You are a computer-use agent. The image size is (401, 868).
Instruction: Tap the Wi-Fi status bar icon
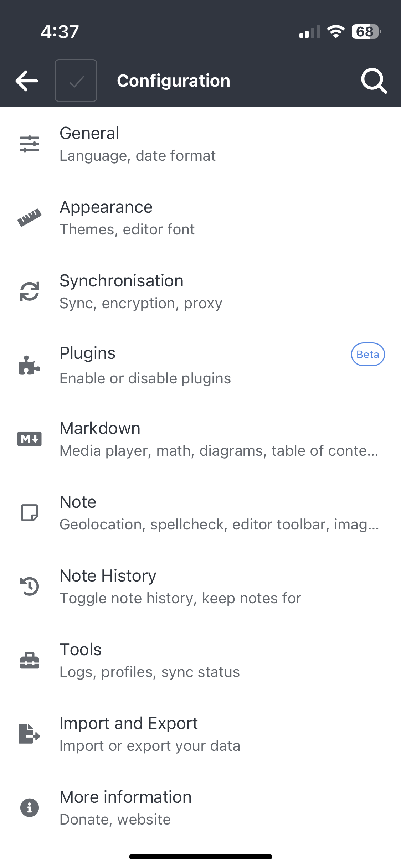point(336,32)
